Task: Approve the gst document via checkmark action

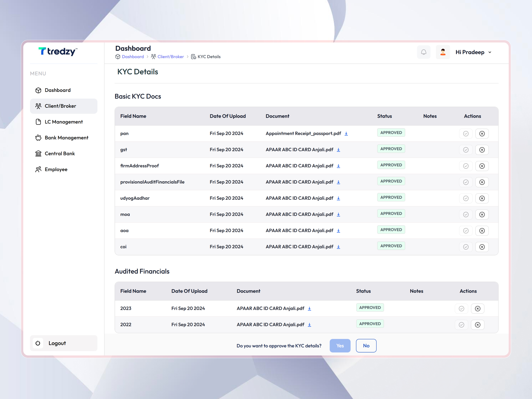Action: click(x=466, y=150)
